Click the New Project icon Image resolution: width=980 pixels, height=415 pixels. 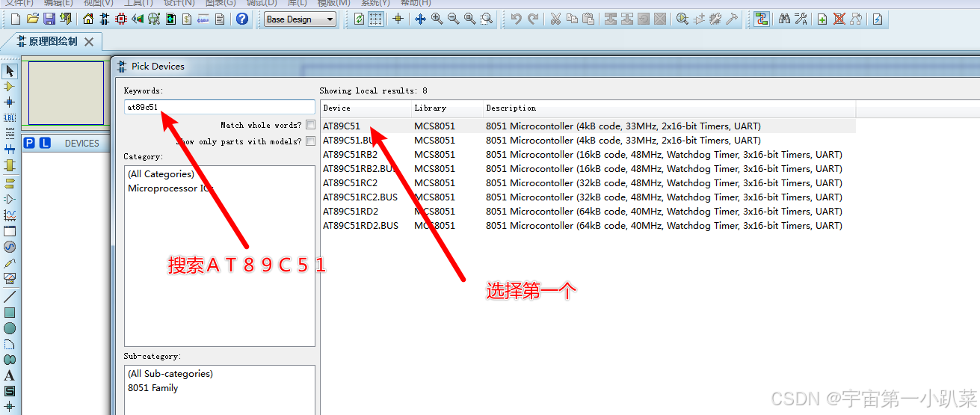coord(15,19)
